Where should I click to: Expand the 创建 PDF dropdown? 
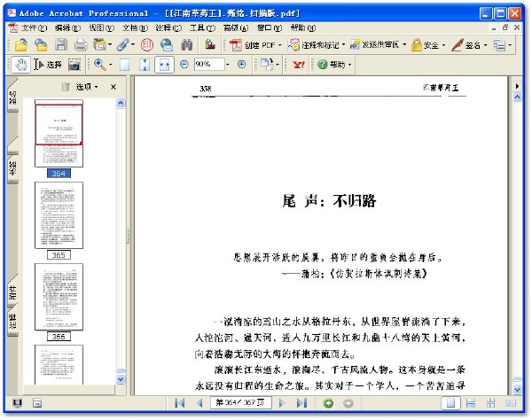coord(280,44)
